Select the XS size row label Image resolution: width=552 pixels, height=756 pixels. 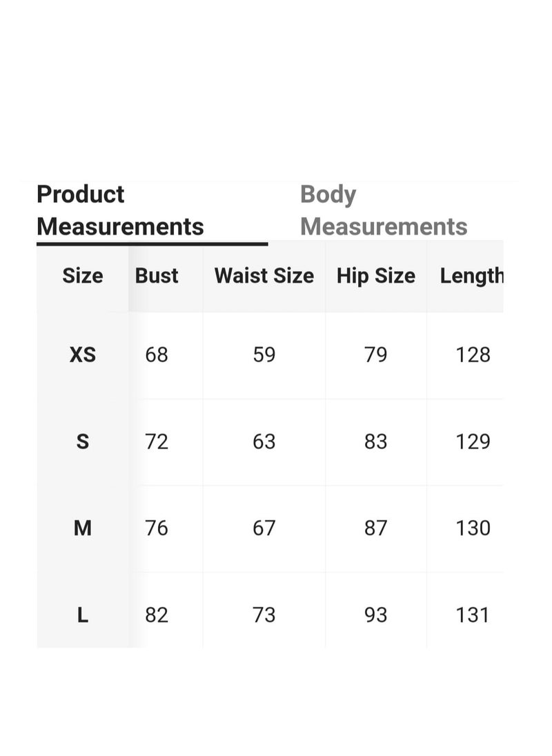pyautogui.click(x=82, y=355)
